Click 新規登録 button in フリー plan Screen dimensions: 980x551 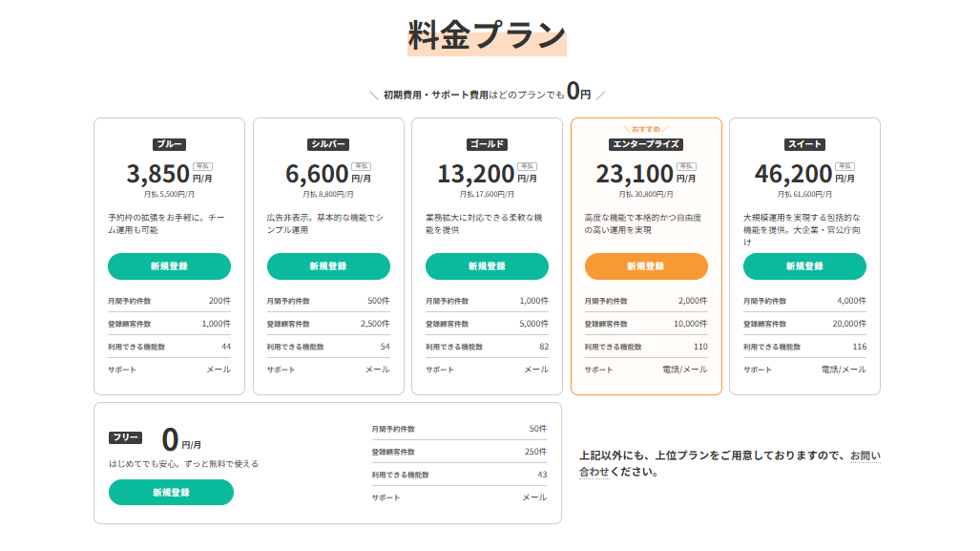point(171,493)
